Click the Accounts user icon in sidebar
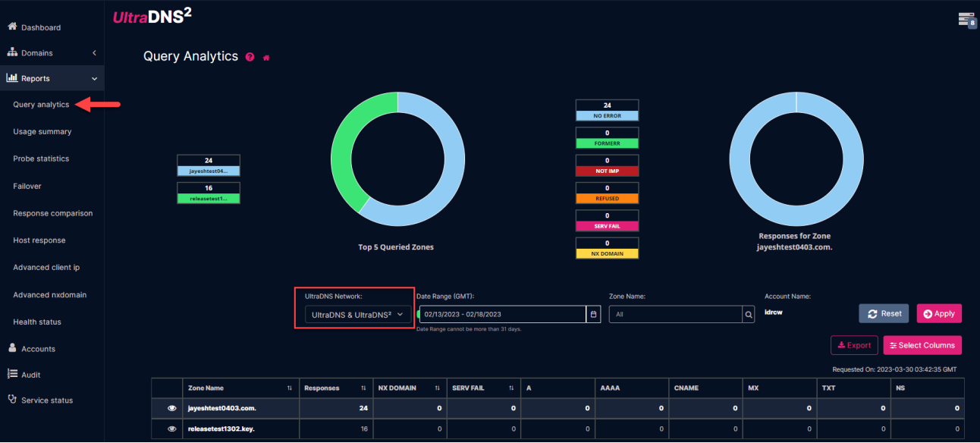This screenshot has width=980, height=443. click(x=12, y=348)
